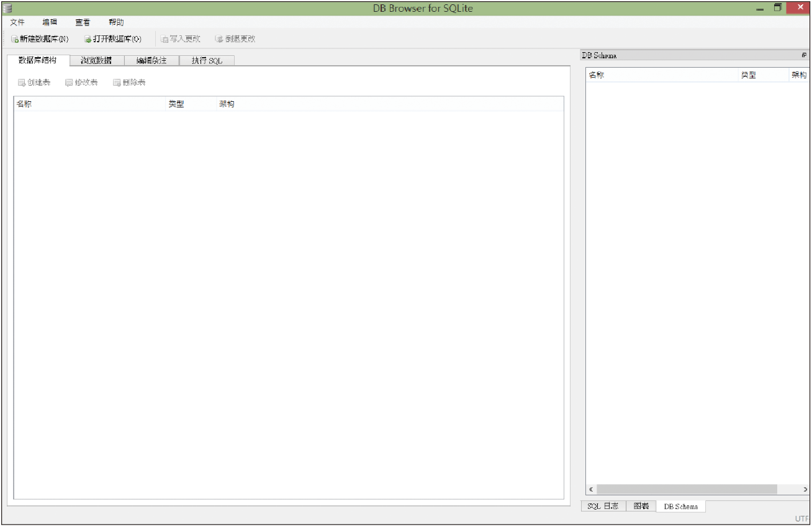Click the DB Schema scrollbar left arrow
This screenshot has width=812, height=527.
pos(591,489)
